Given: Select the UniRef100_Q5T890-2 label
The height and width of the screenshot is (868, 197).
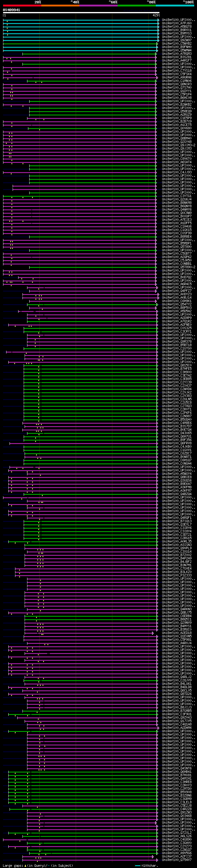Looking at the screenshot, I should coord(179,267).
